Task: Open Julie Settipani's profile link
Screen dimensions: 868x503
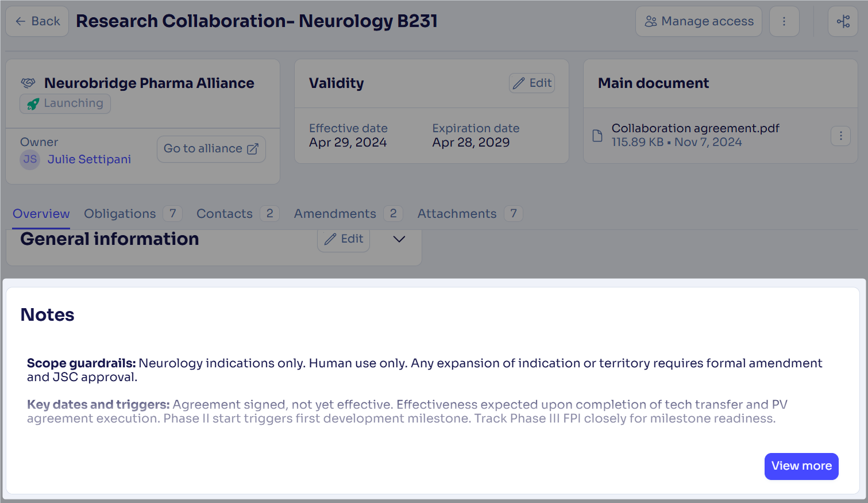Action: pyautogui.click(x=89, y=159)
